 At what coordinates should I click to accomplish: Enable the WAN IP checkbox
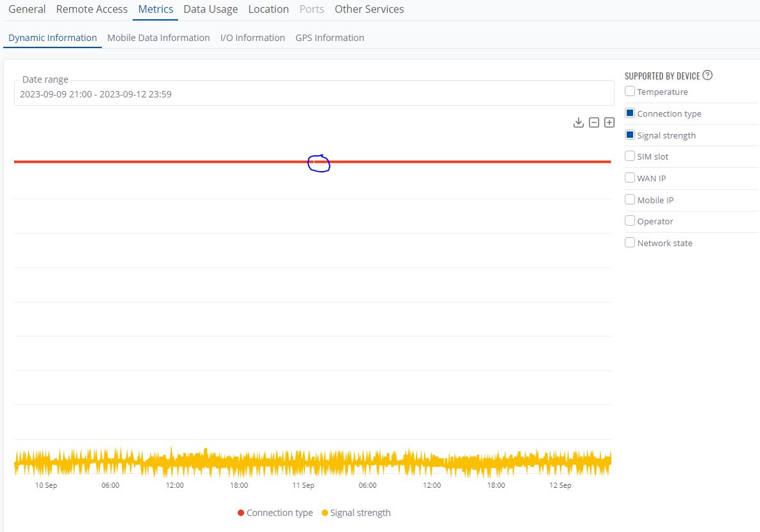click(630, 178)
